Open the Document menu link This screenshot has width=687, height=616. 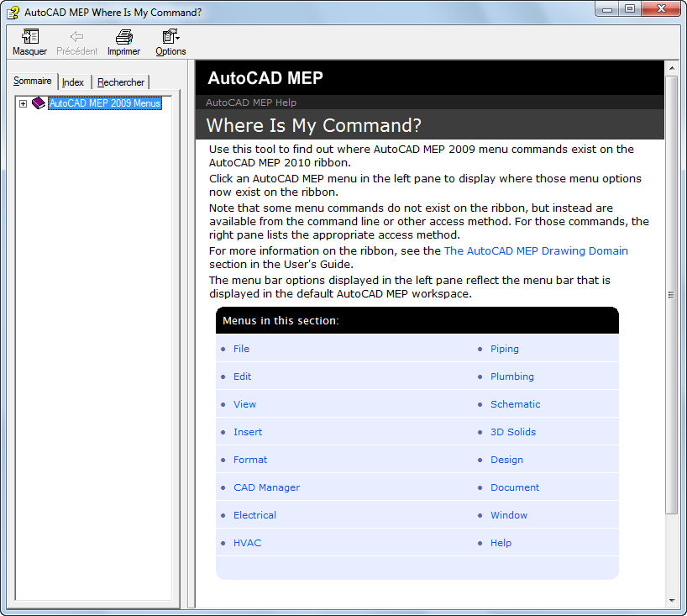click(515, 487)
